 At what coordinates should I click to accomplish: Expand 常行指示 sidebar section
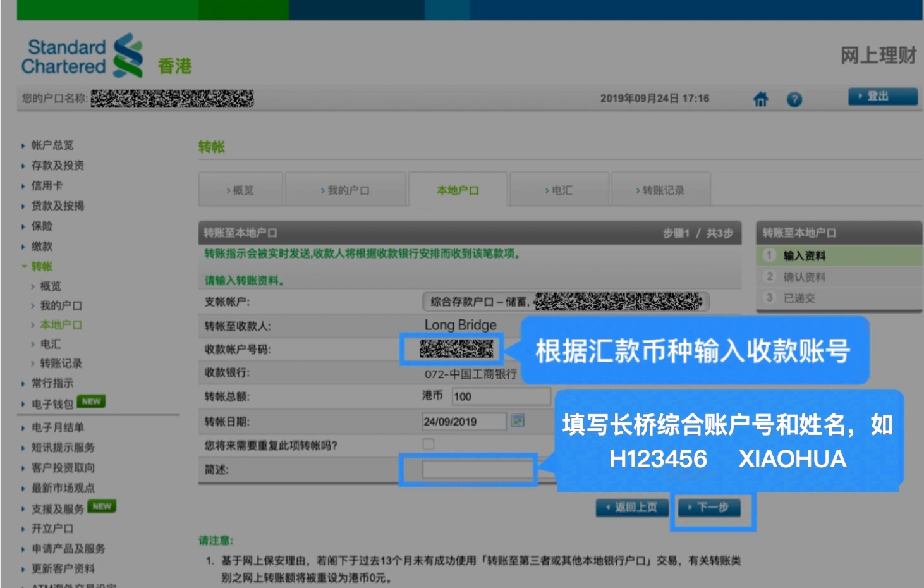[52, 383]
